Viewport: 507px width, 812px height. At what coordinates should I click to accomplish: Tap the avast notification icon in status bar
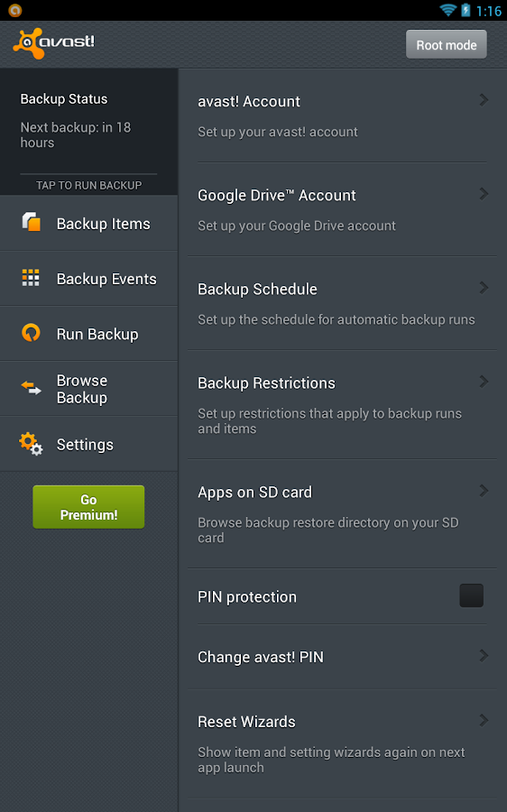pyautogui.click(x=15, y=10)
